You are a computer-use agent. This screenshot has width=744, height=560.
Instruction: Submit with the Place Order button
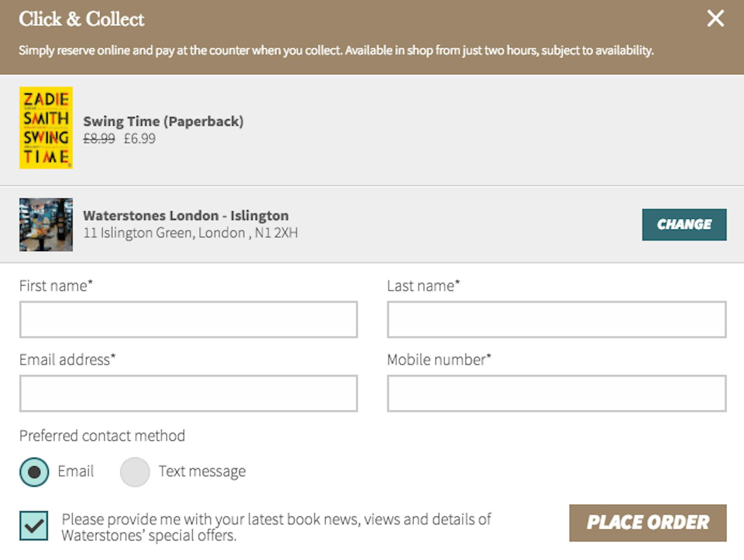(x=648, y=523)
